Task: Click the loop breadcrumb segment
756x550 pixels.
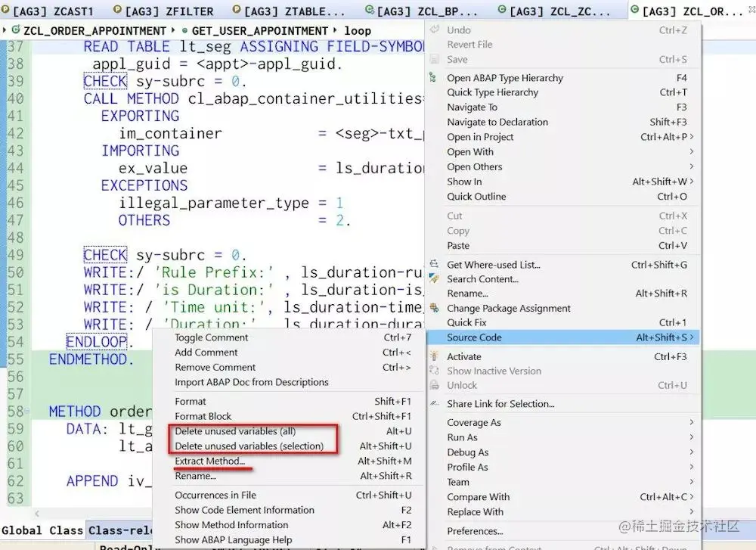Action: pyautogui.click(x=358, y=31)
